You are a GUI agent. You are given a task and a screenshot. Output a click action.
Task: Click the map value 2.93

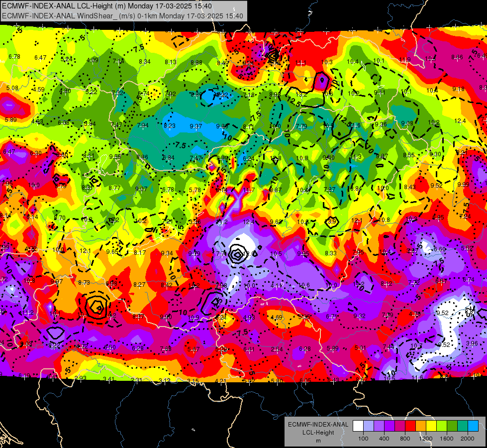(81, 378)
